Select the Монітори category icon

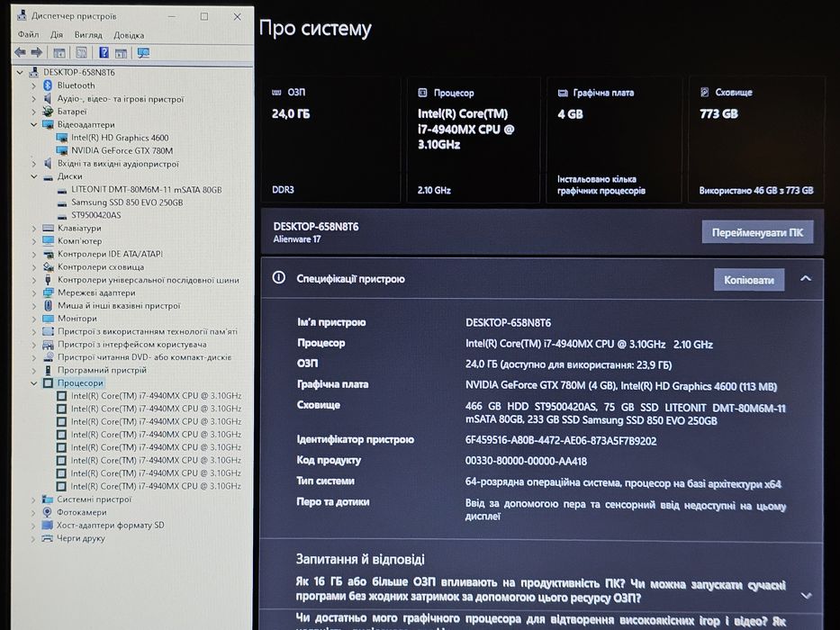click(x=49, y=319)
